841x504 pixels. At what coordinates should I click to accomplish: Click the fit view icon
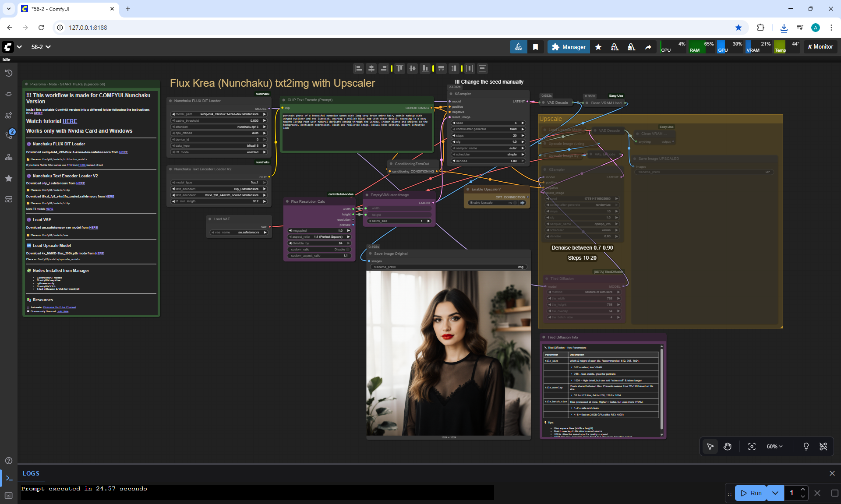(x=752, y=447)
